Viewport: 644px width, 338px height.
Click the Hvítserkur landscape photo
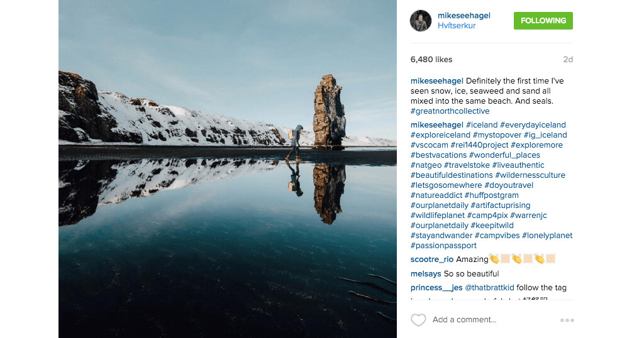[227, 169]
